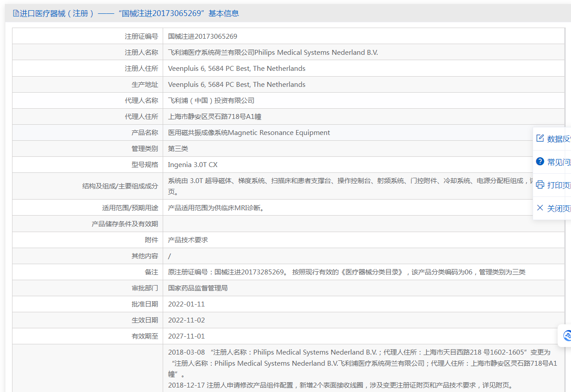Click the 注册人名称 row label
Screen dimensions: 571x392
click(x=141, y=52)
